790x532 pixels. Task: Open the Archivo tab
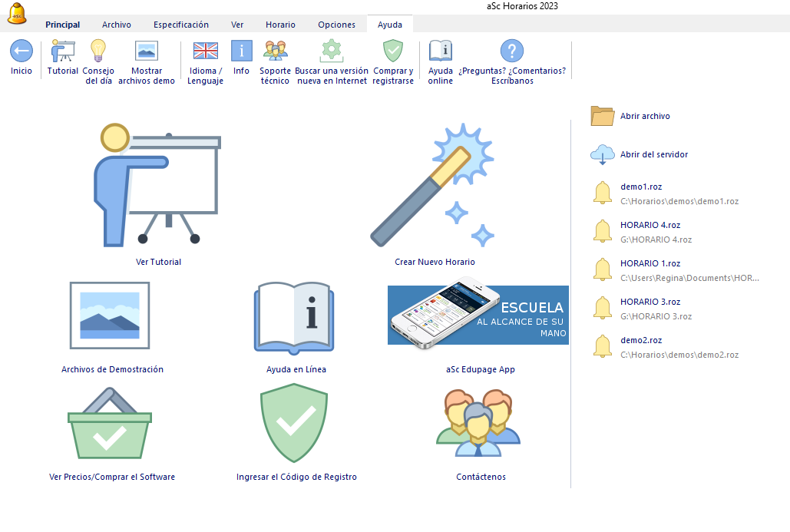pyautogui.click(x=117, y=25)
